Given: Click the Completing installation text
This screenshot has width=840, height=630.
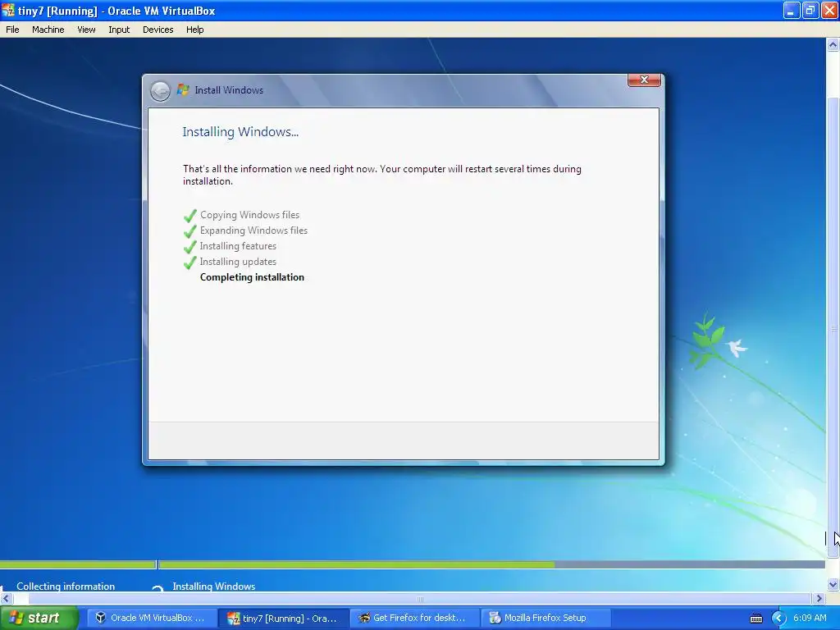Looking at the screenshot, I should [x=252, y=277].
